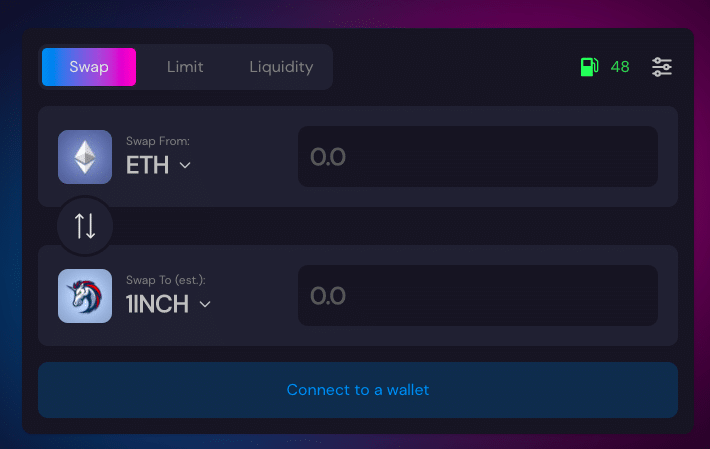Click the 1INCH unicorn logo
Viewport: 710px width, 449px height.
(x=85, y=296)
